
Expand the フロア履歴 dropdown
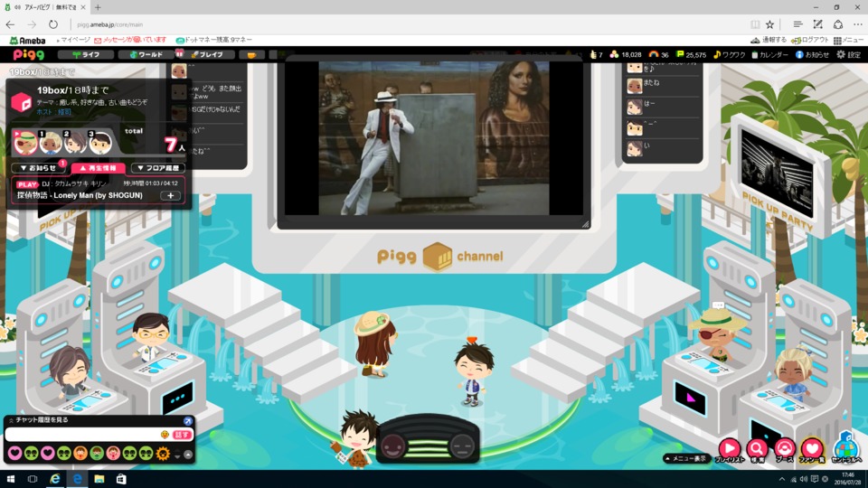(x=158, y=168)
